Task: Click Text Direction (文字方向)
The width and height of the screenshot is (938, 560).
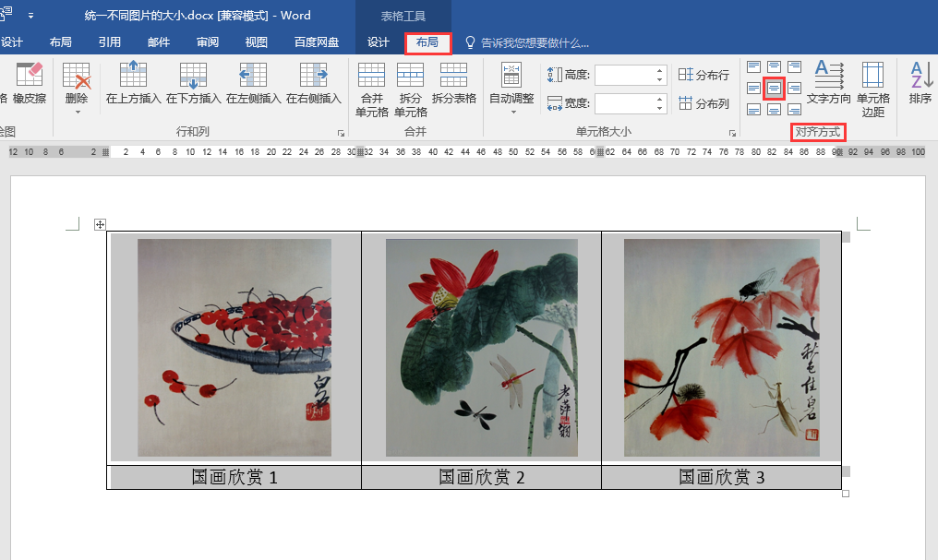Action: click(x=828, y=83)
